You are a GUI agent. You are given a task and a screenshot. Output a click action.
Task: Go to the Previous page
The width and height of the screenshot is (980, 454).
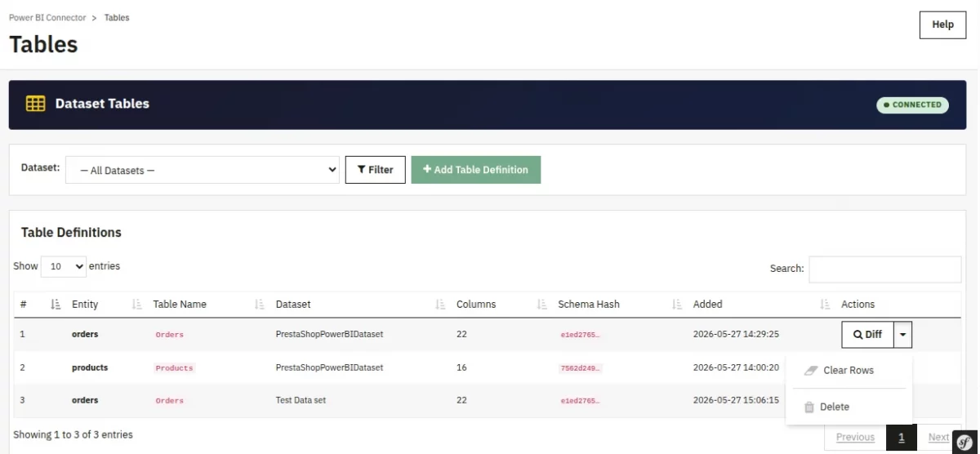click(855, 438)
